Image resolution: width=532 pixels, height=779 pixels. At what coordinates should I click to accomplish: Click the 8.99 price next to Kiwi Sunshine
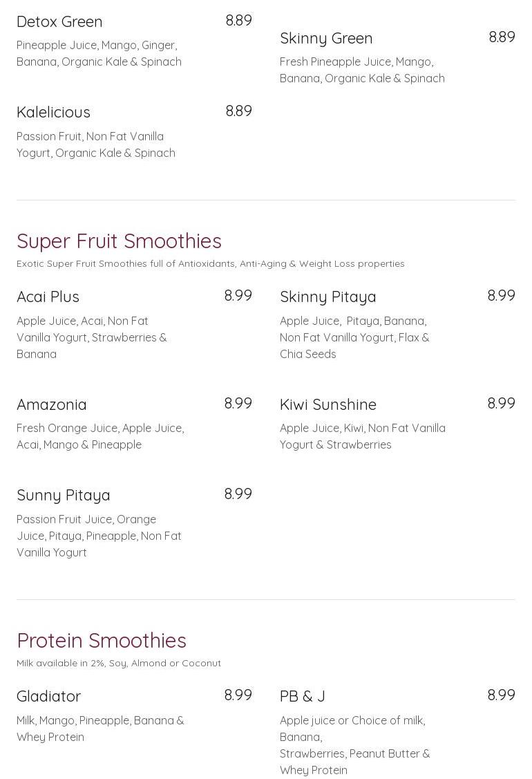point(501,404)
